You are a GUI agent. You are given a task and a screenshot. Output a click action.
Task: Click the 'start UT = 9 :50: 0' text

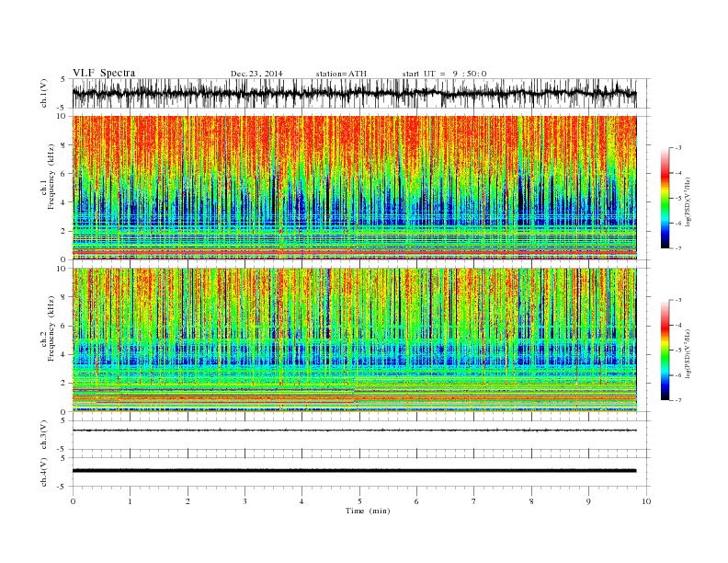(x=444, y=74)
